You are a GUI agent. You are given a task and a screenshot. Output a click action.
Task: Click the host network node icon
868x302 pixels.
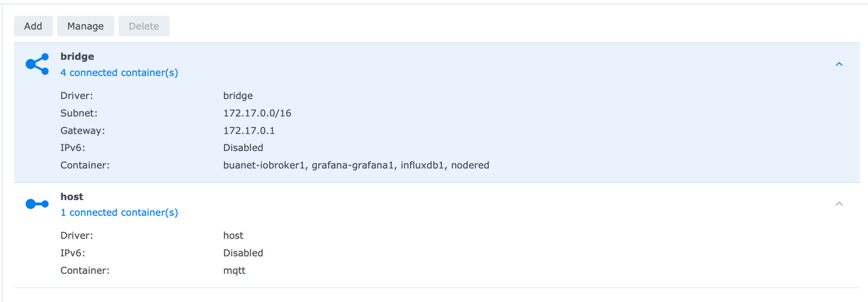point(37,204)
